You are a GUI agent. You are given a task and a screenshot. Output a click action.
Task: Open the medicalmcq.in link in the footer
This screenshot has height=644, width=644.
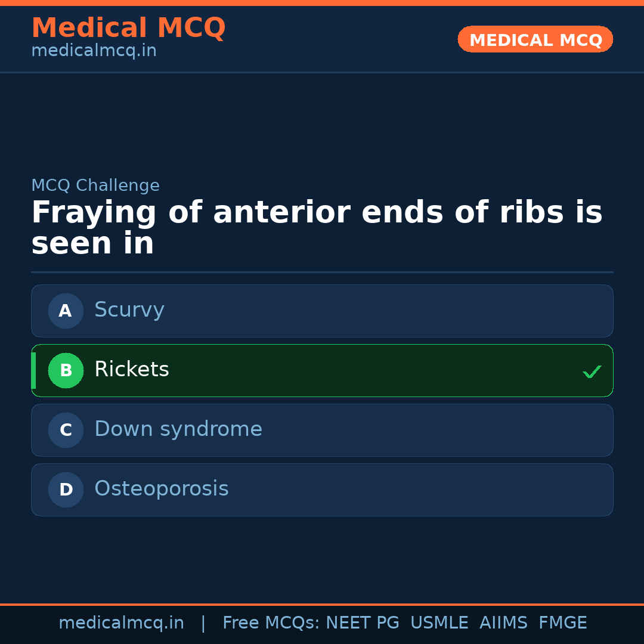[121, 623]
